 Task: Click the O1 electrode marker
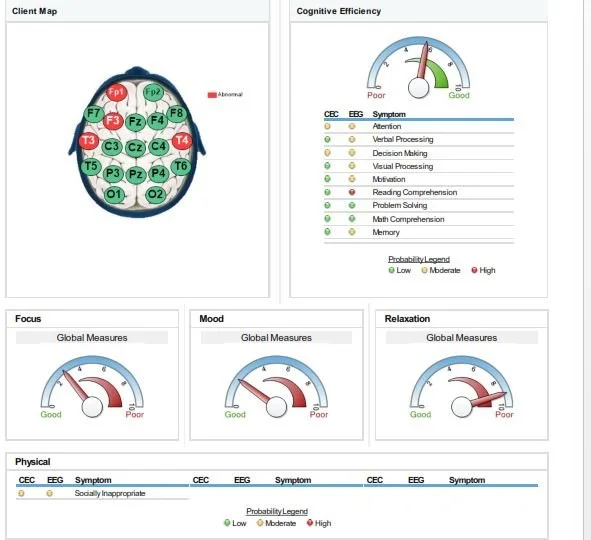(x=114, y=194)
